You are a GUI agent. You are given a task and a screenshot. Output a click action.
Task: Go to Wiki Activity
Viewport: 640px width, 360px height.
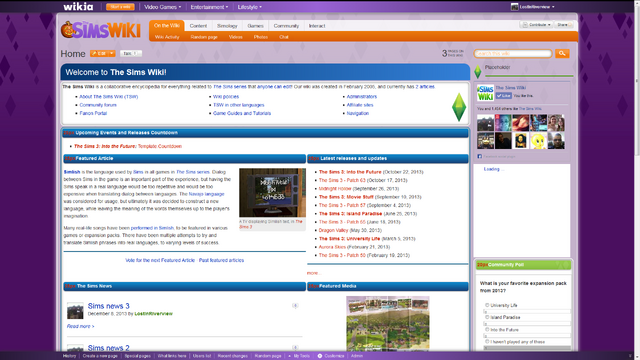pos(167,37)
